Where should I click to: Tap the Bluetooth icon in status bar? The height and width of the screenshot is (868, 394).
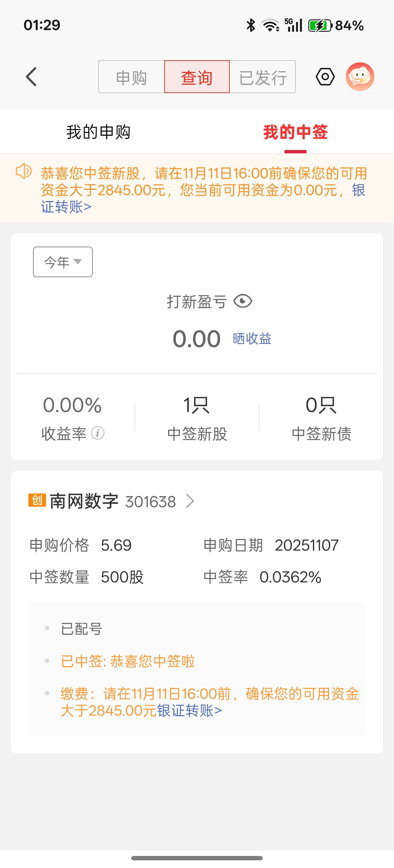coord(251,25)
